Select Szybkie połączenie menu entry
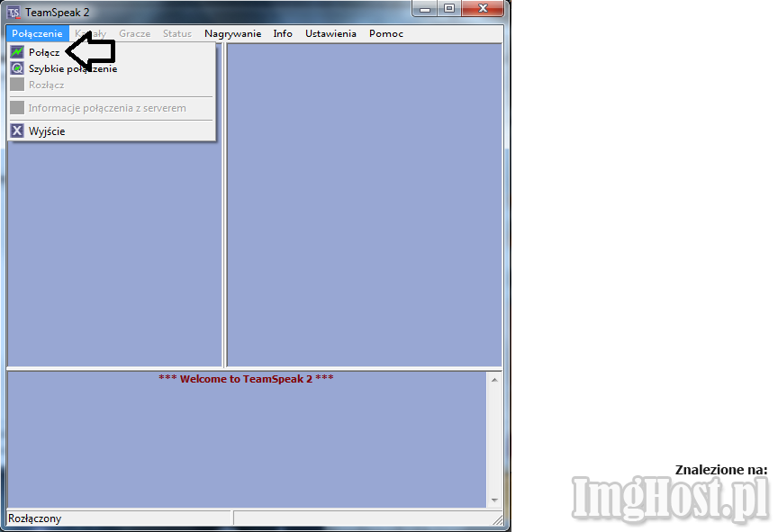Screen dimensions: 778x532 pyautogui.click(x=113, y=68)
